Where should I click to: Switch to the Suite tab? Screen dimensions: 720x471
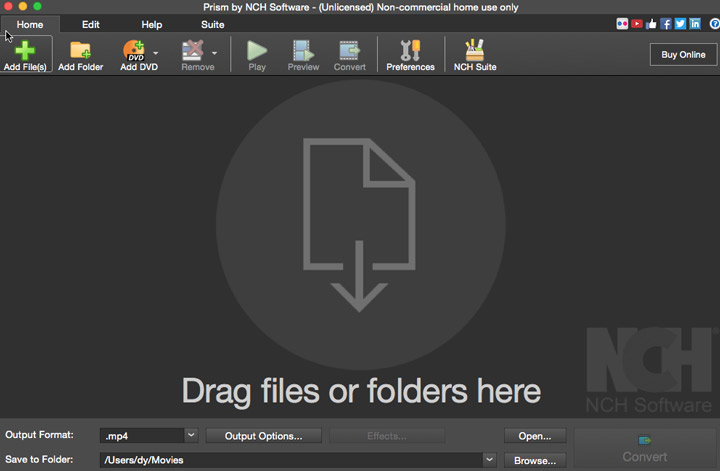coord(213,24)
